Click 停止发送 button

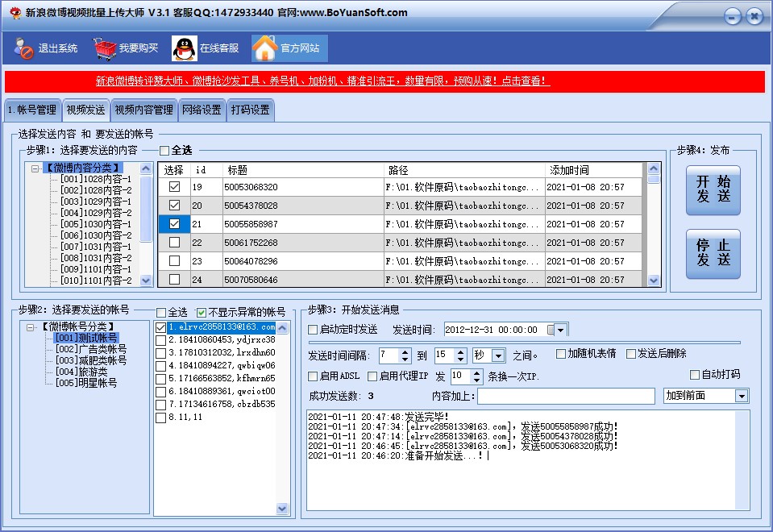click(713, 253)
